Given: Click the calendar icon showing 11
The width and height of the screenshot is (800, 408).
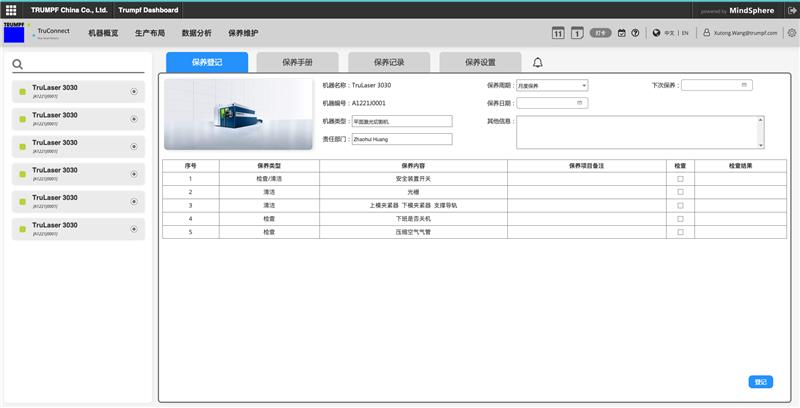Looking at the screenshot, I should click(x=558, y=33).
